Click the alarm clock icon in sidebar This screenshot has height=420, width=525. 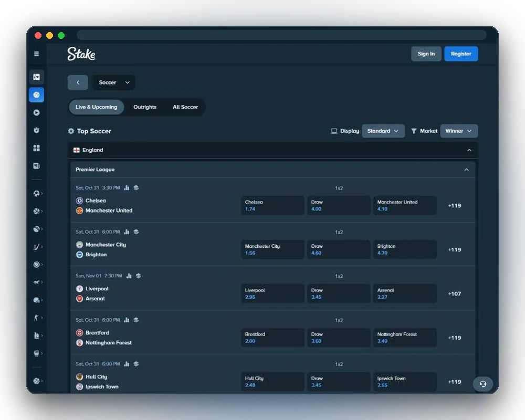(x=37, y=130)
